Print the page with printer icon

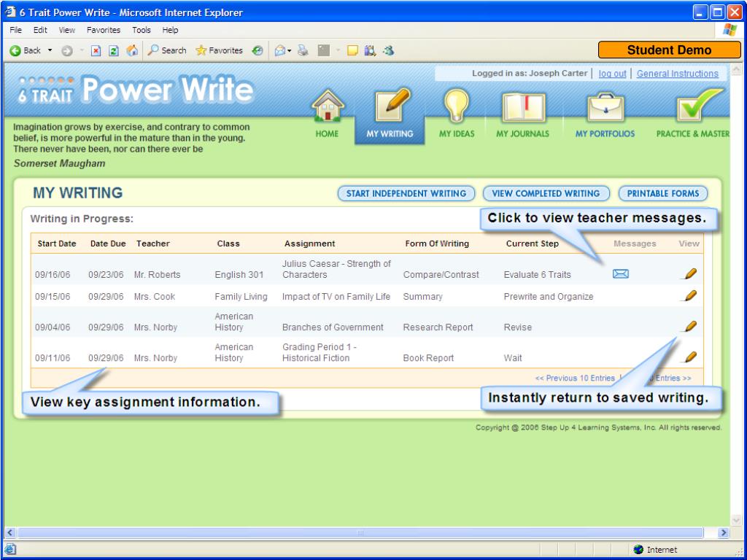303,50
